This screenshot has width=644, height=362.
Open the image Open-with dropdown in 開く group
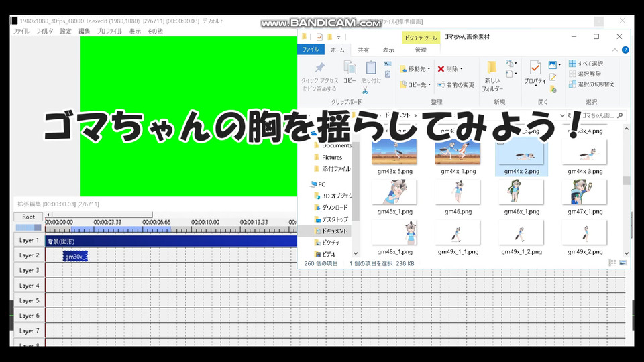pyautogui.click(x=555, y=65)
